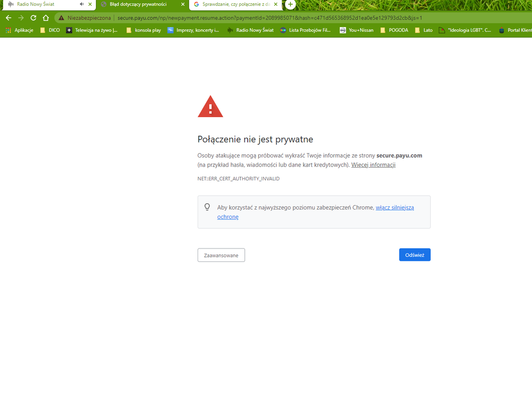Click the "włącz silniejszą ochronę" link
Screen dimensions: 532x405
[x=395, y=207]
